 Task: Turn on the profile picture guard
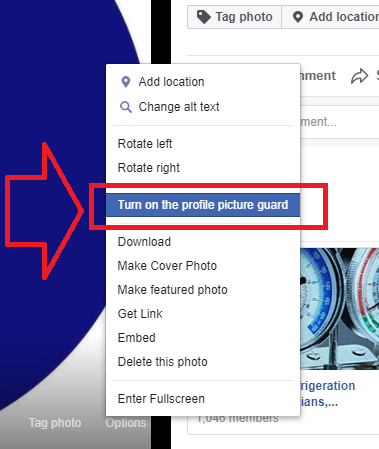[203, 205]
